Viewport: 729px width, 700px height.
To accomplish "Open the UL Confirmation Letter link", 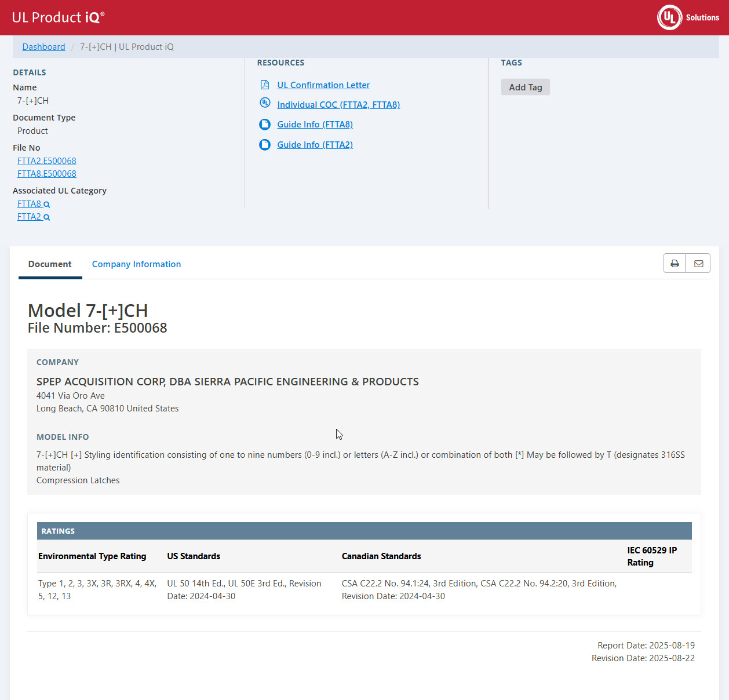I will click(323, 85).
